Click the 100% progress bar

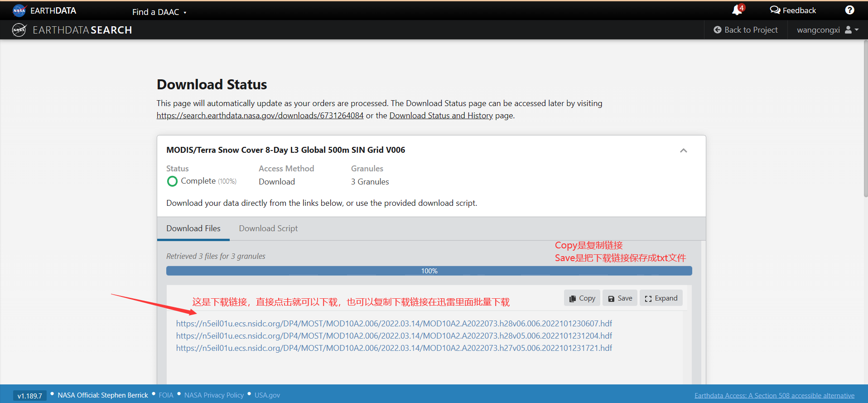click(429, 271)
